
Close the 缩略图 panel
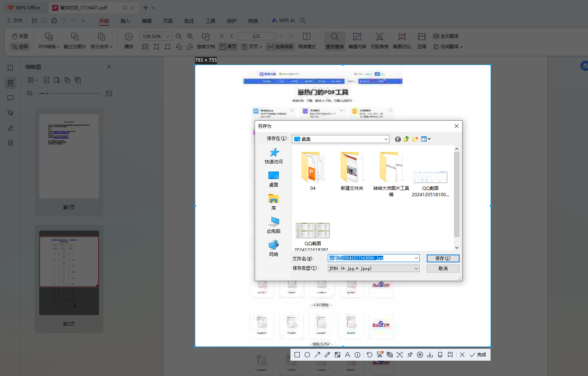(109, 67)
